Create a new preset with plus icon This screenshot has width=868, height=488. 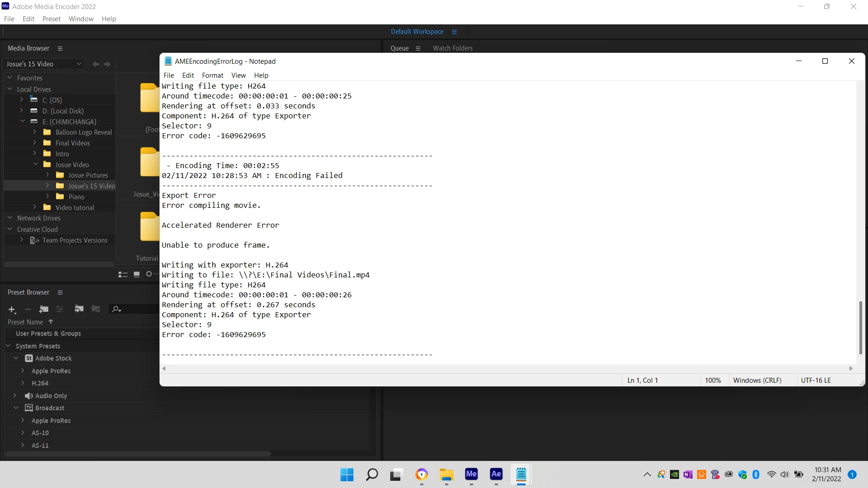12,310
